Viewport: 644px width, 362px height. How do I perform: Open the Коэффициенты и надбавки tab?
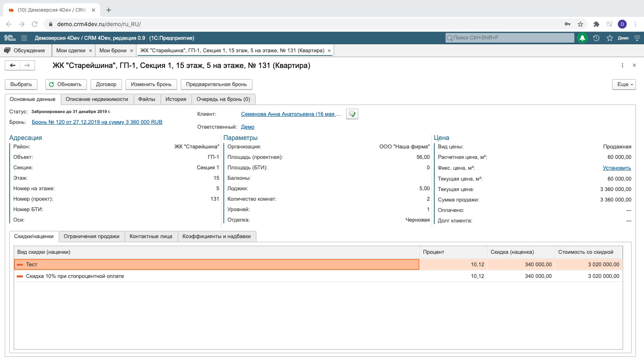pos(217,237)
